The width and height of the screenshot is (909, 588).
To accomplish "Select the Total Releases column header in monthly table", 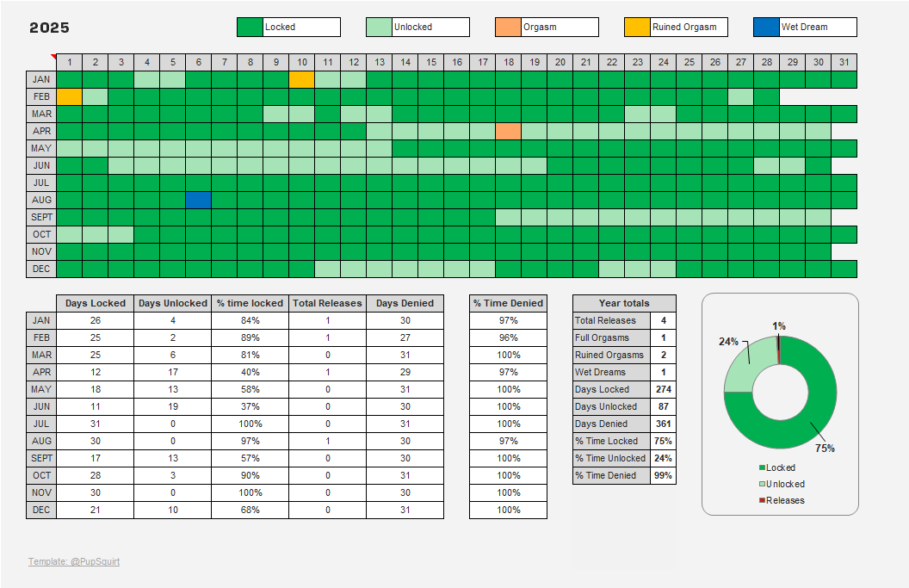I will [328, 303].
